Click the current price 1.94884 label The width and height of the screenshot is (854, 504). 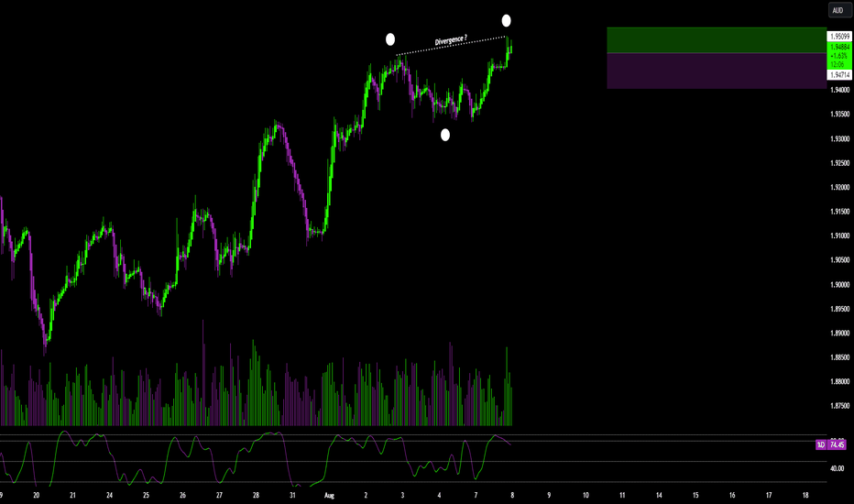tap(839, 47)
